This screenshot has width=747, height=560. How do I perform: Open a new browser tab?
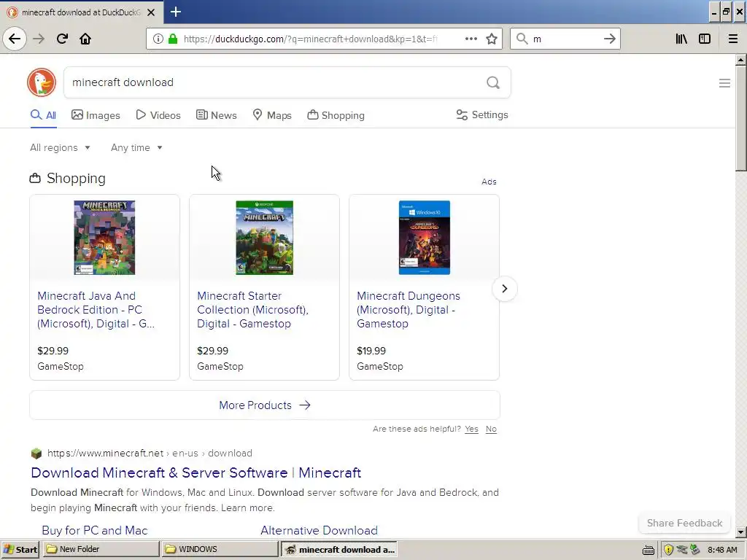[175, 12]
